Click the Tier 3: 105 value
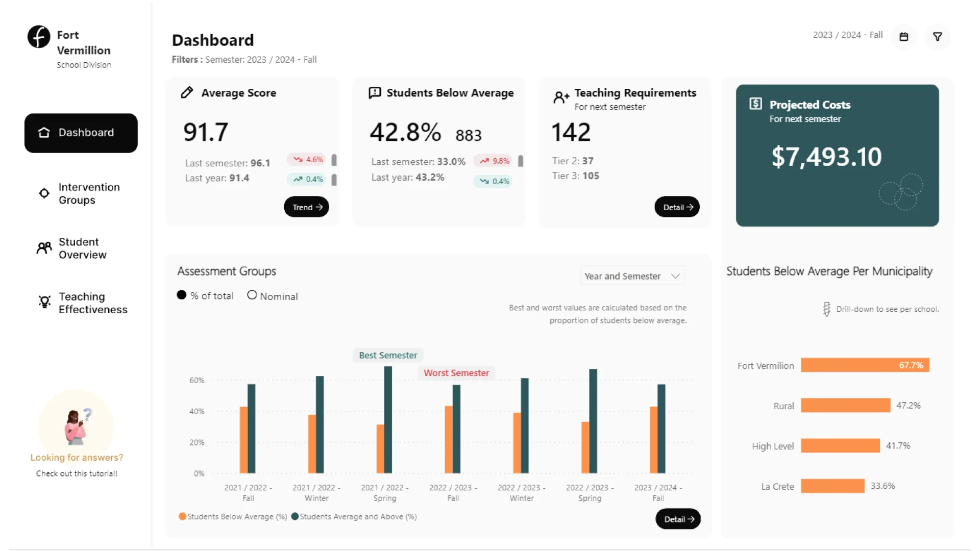This screenshot has width=980, height=551. (x=576, y=176)
